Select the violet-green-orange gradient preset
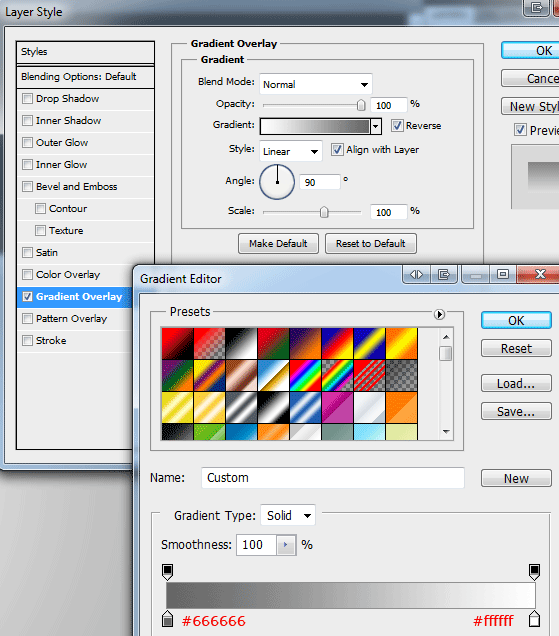Viewport: 559px width, 636px height. pos(177,376)
